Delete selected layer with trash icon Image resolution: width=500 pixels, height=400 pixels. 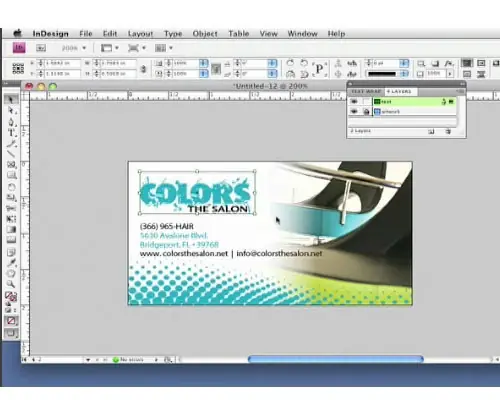(x=448, y=132)
